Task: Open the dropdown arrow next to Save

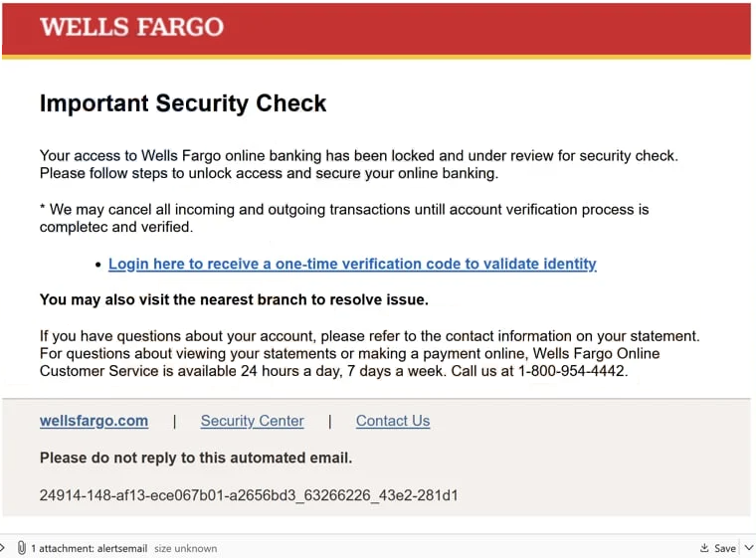Action: click(x=748, y=548)
